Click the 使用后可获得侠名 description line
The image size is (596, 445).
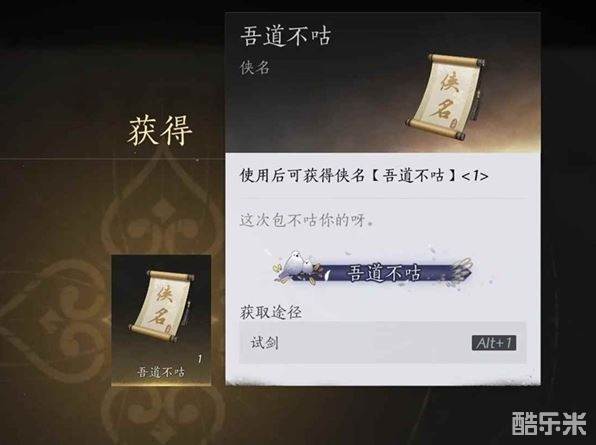364,176
